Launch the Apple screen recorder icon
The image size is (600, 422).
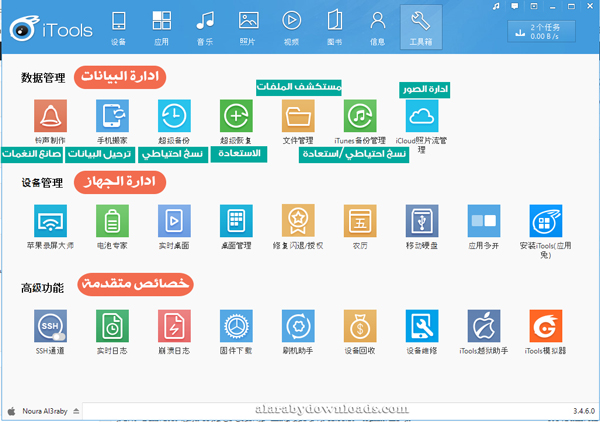coord(50,221)
